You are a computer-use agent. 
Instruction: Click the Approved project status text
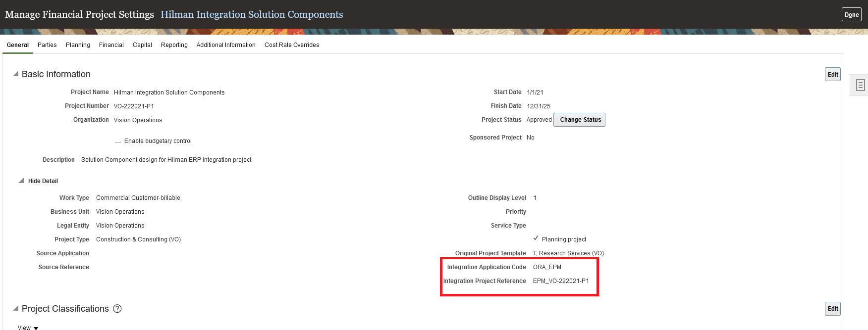[539, 120]
